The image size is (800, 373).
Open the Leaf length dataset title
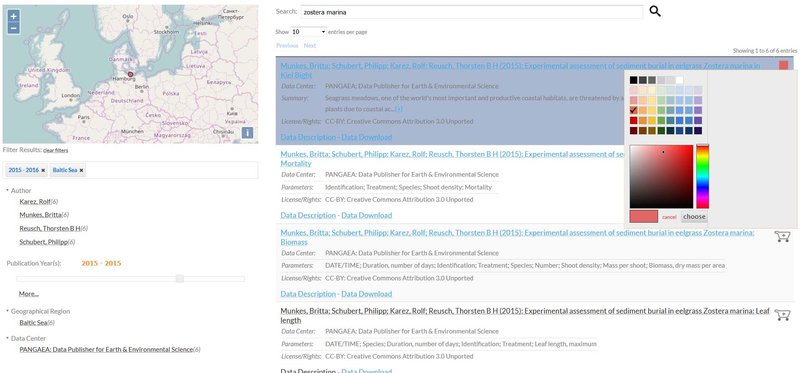525,315
